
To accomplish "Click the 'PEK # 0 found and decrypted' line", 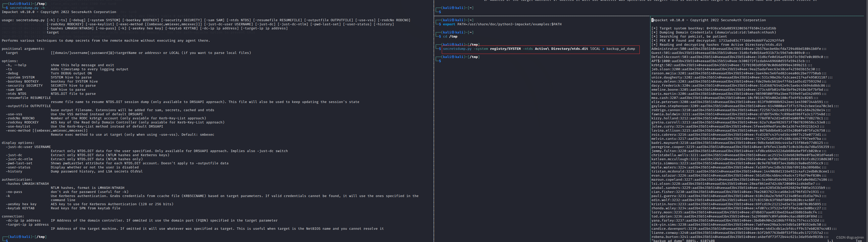I will [x=717, y=40].
